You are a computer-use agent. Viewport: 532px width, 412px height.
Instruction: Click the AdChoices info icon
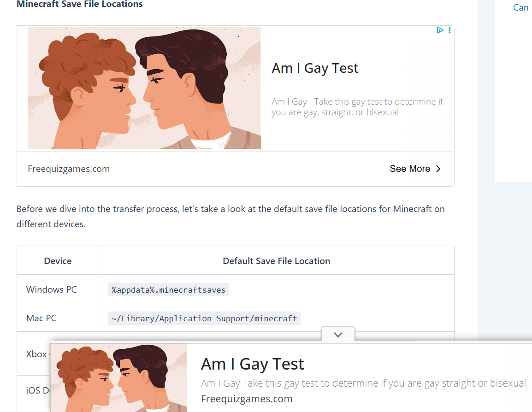click(440, 30)
